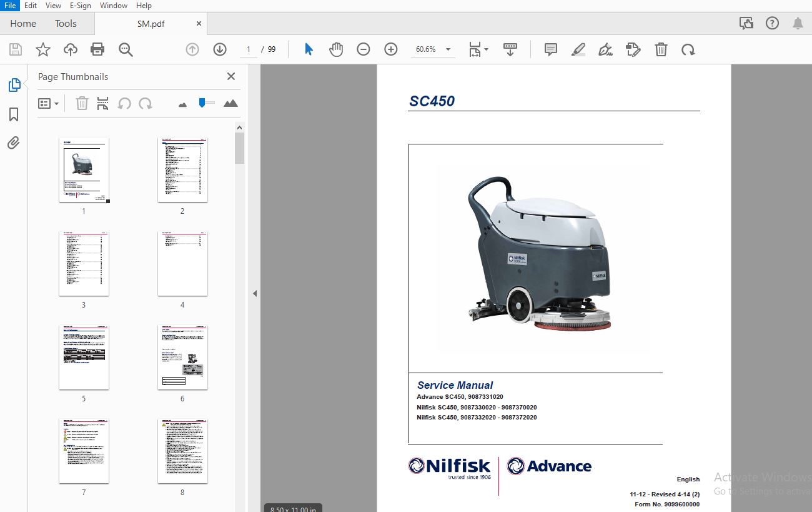Open Page Thumbnails sidebar icon
Image resolution: width=812 pixels, height=512 pixels.
tap(14, 86)
